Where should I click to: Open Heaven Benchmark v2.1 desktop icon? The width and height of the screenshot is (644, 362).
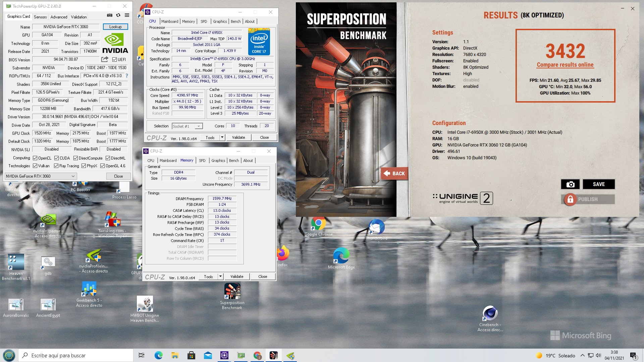coord(16,267)
